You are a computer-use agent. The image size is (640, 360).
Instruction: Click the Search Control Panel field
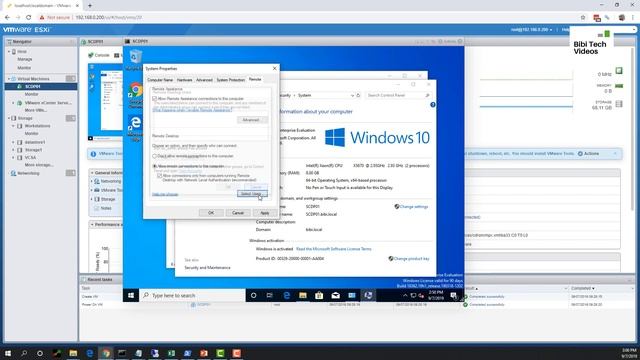(x=398, y=95)
